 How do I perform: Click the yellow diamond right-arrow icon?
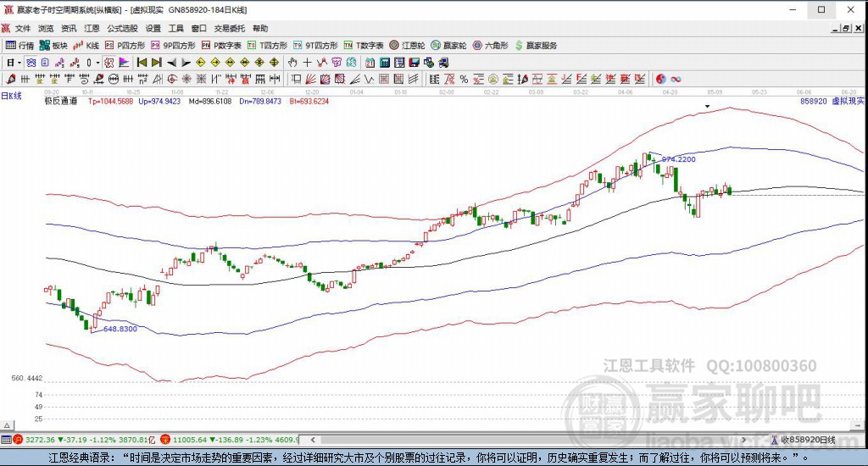click(215, 63)
